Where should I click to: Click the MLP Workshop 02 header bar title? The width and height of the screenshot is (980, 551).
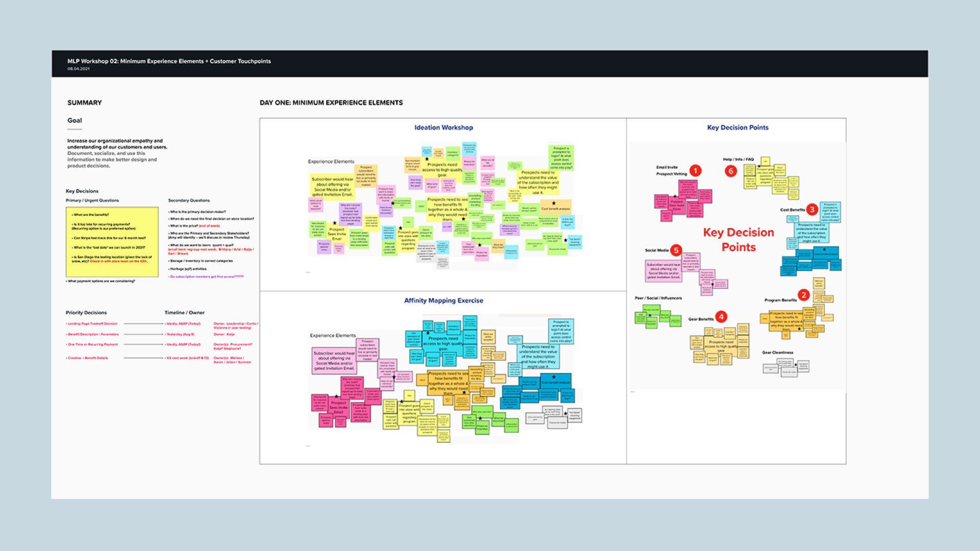tap(170, 61)
